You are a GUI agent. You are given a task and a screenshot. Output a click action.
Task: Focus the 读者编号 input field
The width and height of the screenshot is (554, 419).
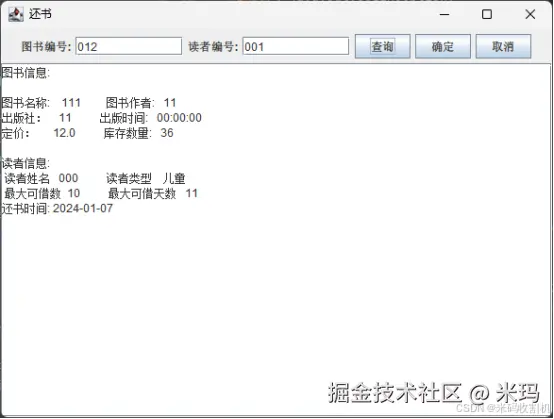coord(296,46)
